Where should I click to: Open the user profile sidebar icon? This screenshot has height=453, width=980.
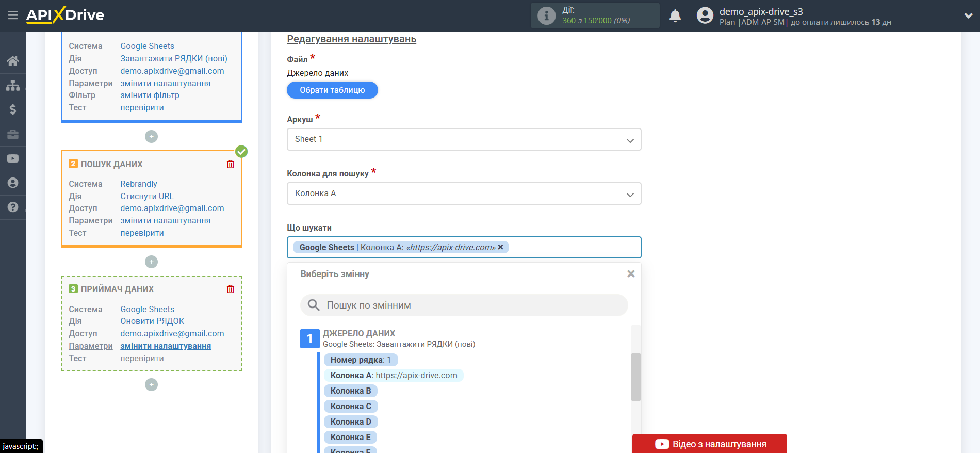pyautogui.click(x=13, y=183)
